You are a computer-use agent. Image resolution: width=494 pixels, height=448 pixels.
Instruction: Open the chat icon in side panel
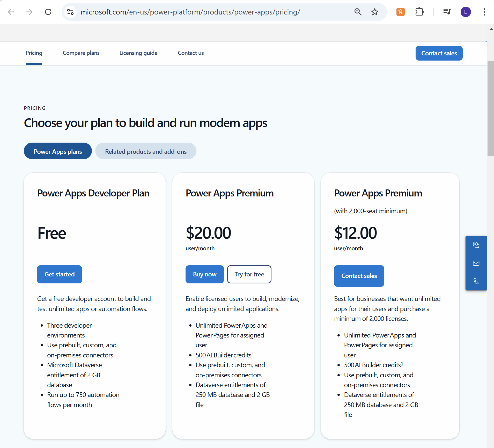click(x=476, y=245)
